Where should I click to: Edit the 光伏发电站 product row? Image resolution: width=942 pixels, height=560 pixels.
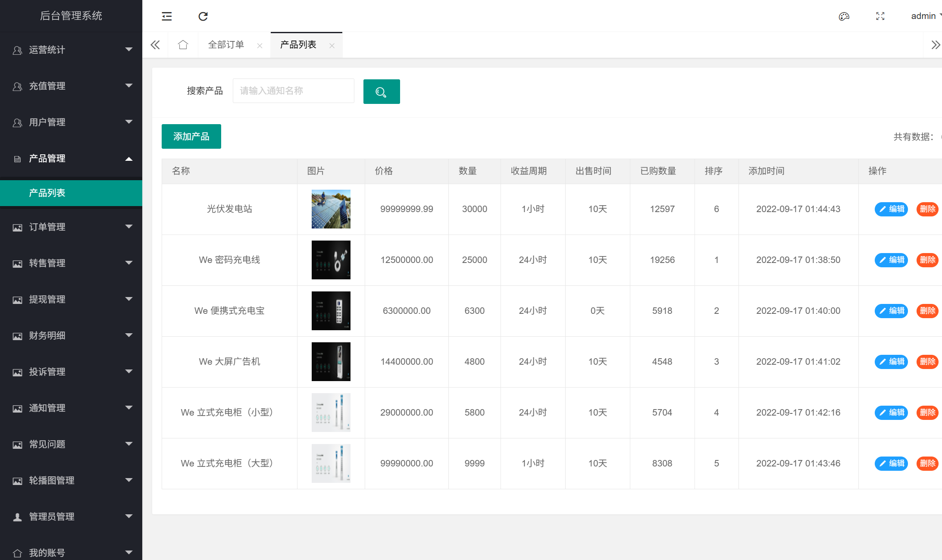pos(891,209)
